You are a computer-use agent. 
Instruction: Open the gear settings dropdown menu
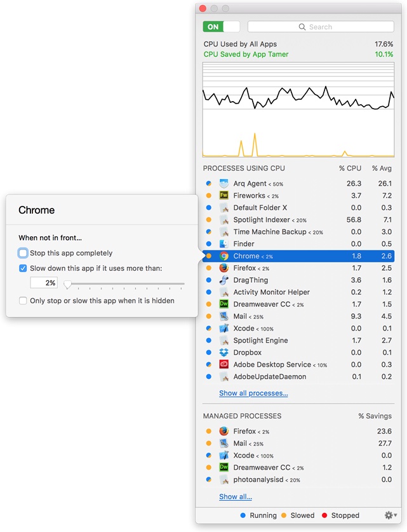click(391, 515)
